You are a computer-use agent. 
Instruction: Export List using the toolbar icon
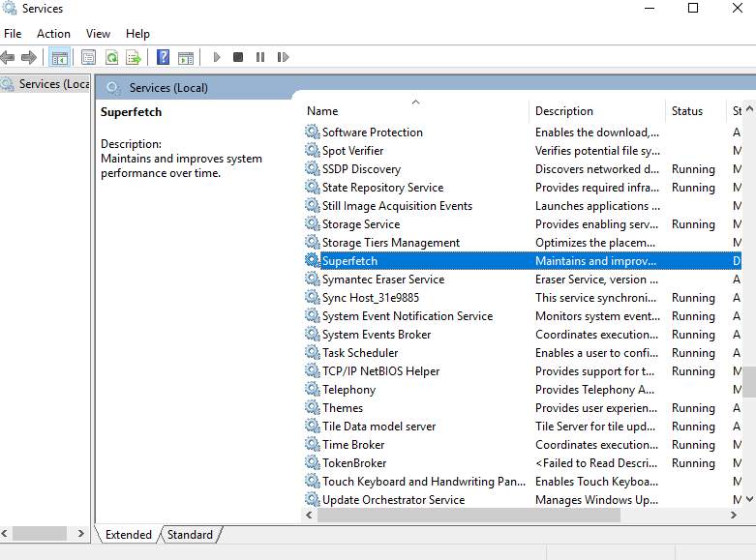(133, 57)
